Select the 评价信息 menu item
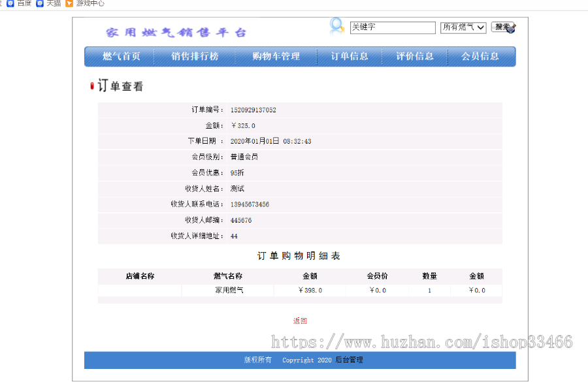Viewport: 588px width, 382px height. click(x=416, y=57)
